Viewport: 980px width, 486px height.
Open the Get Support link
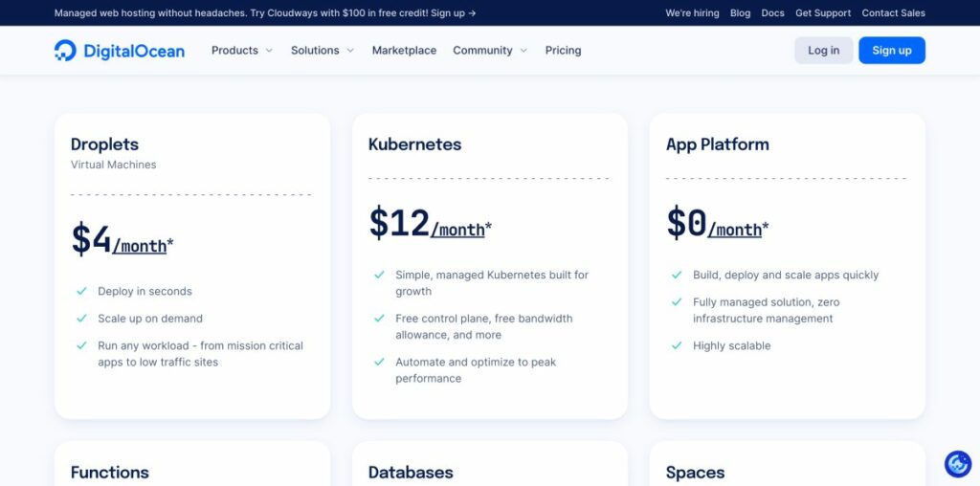[822, 13]
